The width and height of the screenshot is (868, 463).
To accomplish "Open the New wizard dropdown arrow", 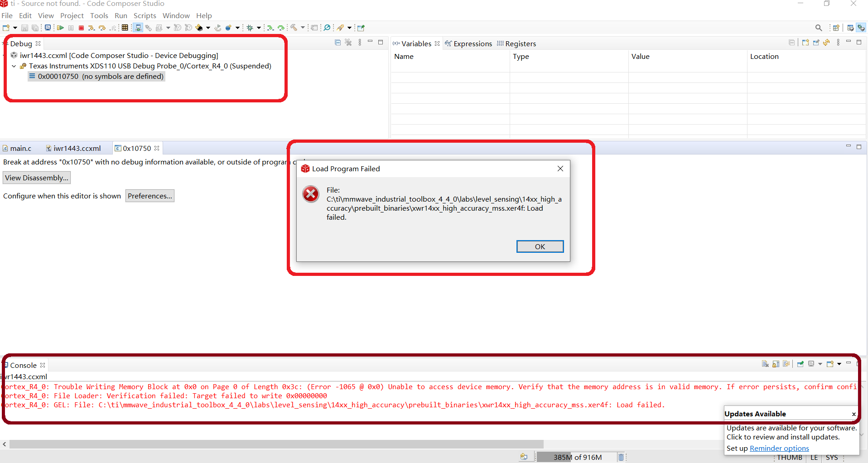I will [x=15, y=28].
